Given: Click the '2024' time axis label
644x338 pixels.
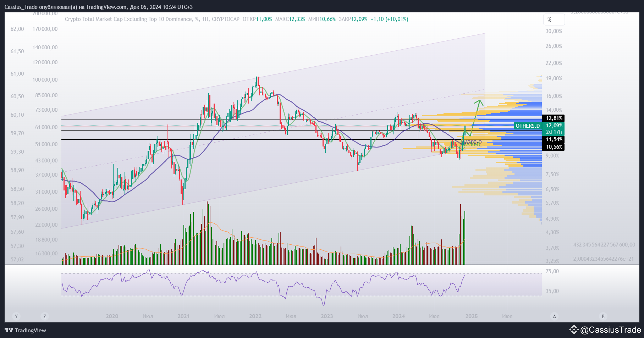Looking at the screenshot, I should 398,316.
